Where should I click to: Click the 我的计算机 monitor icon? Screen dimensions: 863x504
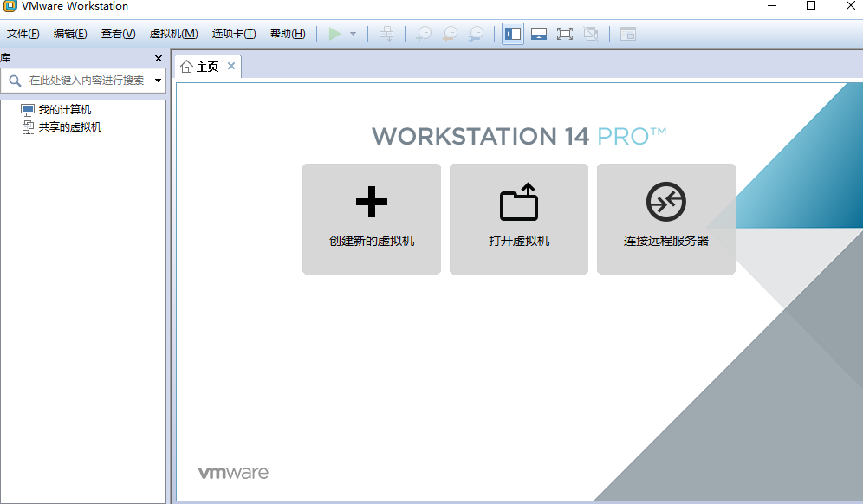pos(28,109)
